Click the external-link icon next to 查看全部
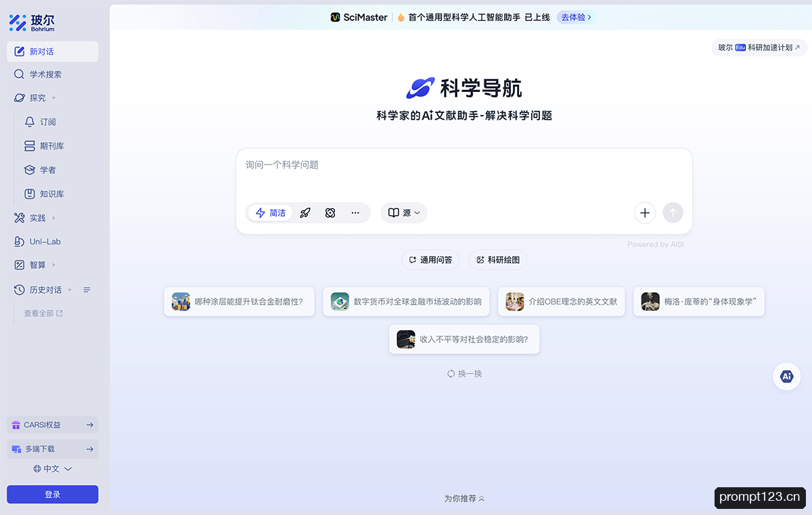 tap(60, 313)
